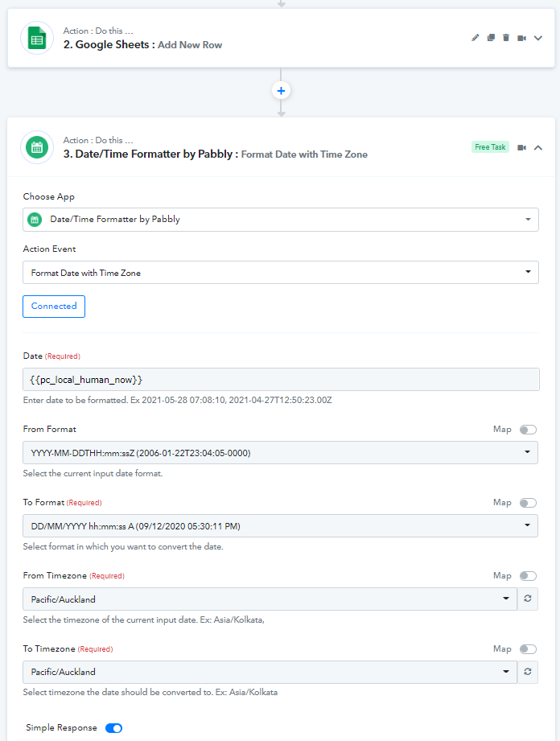The height and width of the screenshot is (741, 560).
Task: Click into the Date input field
Action: pos(281,380)
